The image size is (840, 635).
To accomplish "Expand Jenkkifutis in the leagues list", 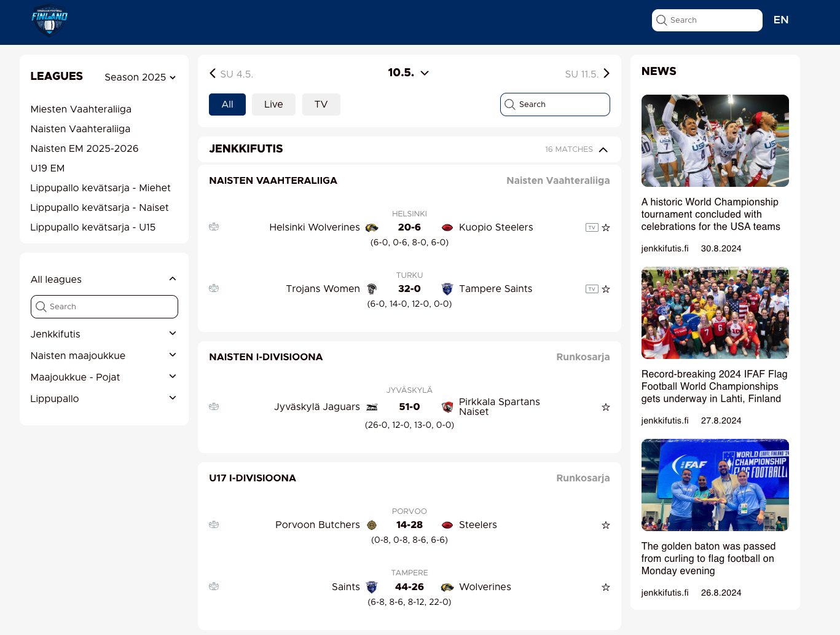I will (173, 334).
